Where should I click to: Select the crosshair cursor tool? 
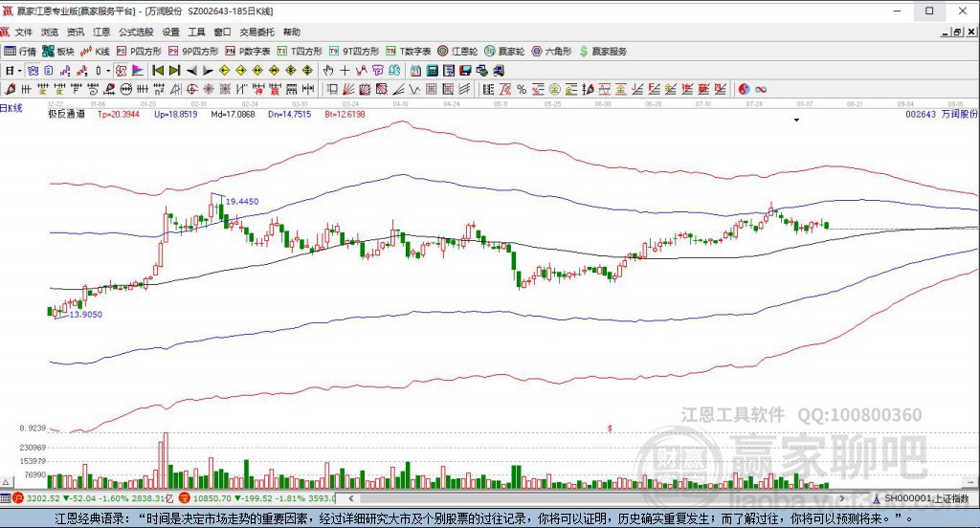pyautogui.click(x=345, y=71)
